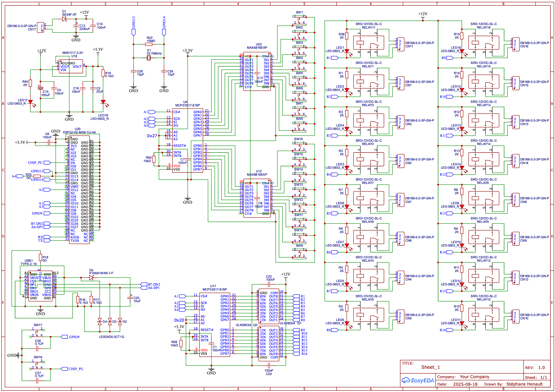Click the GPIO13 net port near R22
The image size is (555, 392).
tap(133, 32)
